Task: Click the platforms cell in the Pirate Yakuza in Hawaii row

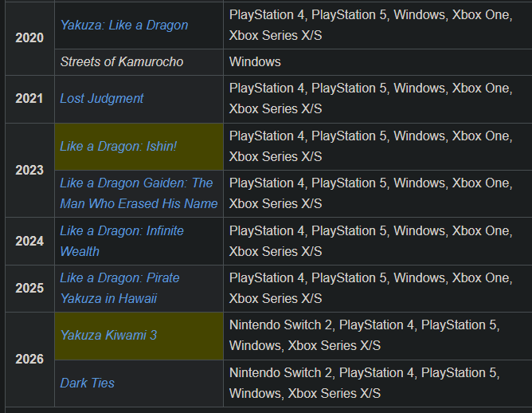Action: coord(377,289)
